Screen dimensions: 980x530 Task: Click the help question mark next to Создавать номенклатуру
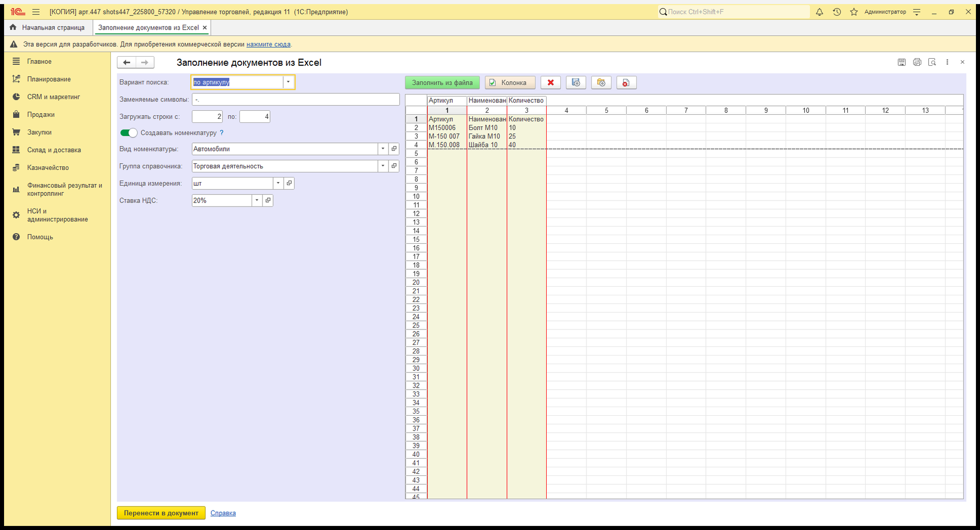pyautogui.click(x=222, y=133)
